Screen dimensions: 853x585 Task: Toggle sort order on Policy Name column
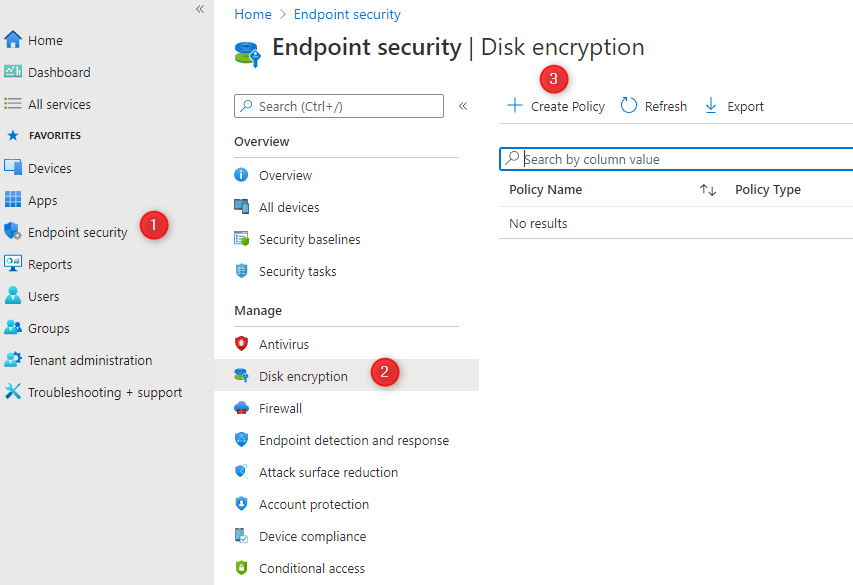(x=708, y=189)
